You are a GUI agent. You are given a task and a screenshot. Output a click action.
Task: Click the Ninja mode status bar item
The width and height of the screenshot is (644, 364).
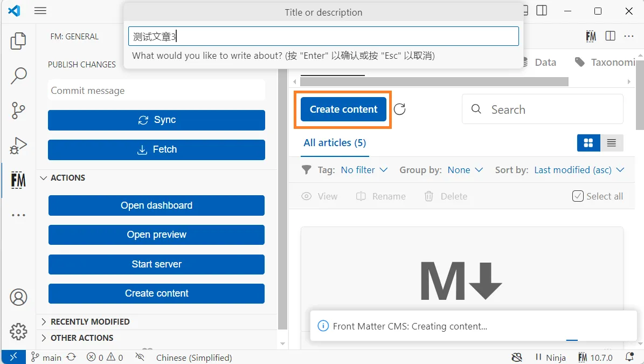click(x=550, y=358)
